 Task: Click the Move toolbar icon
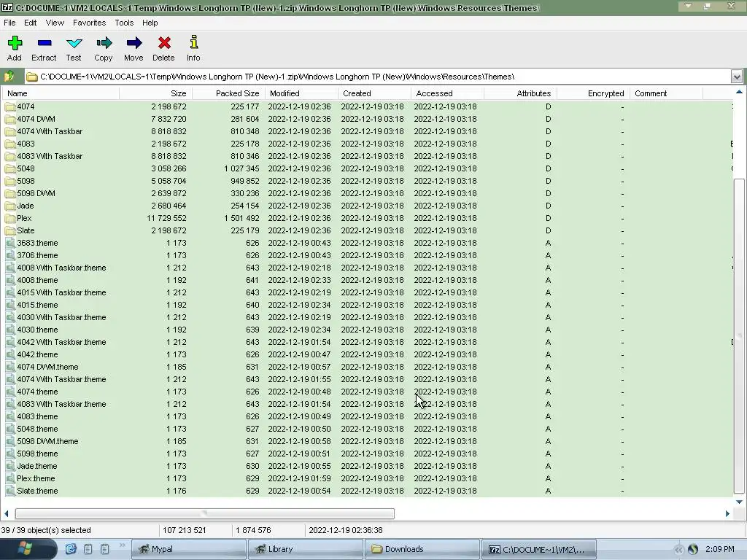point(134,43)
